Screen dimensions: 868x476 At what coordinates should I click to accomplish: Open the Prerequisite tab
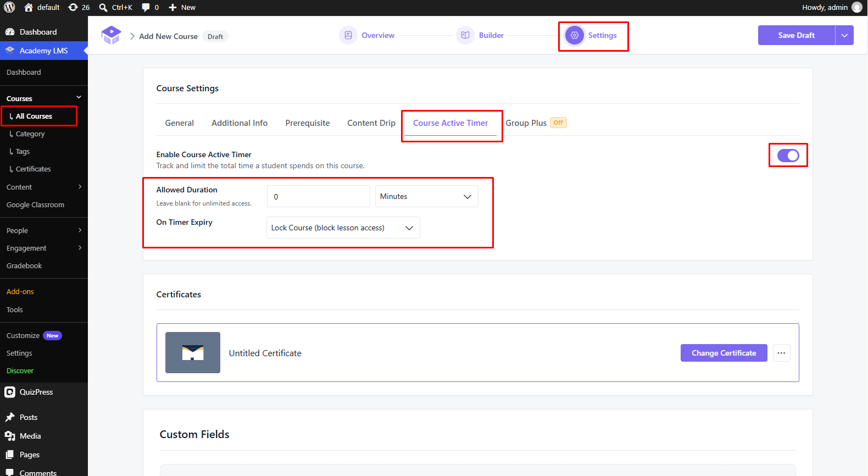point(308,123)
